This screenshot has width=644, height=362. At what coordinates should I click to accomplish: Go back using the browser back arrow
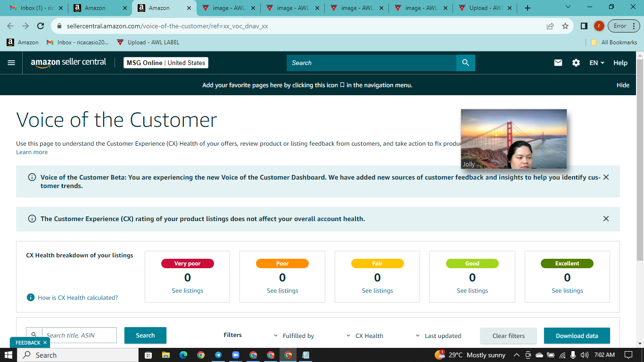(10, 26)
